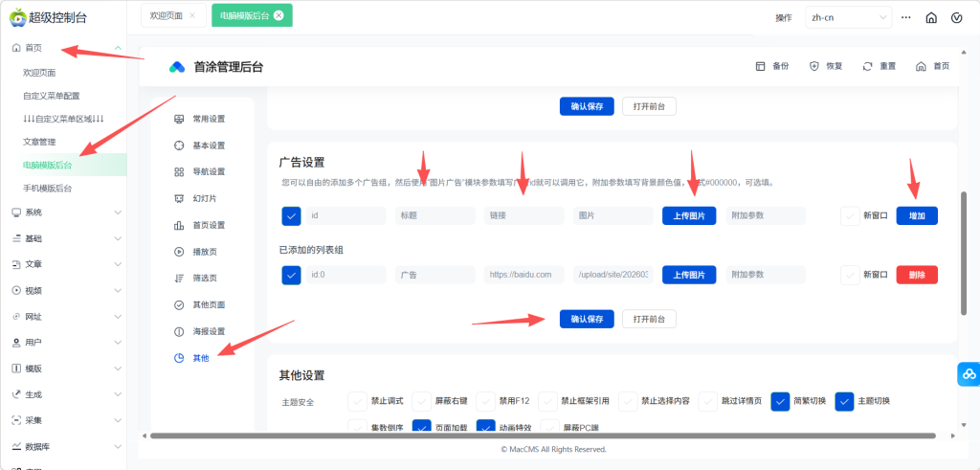The height and width of the screenshot is (470, 980).
Task: Open 播放页 play icon
Action: click(179, 252)
